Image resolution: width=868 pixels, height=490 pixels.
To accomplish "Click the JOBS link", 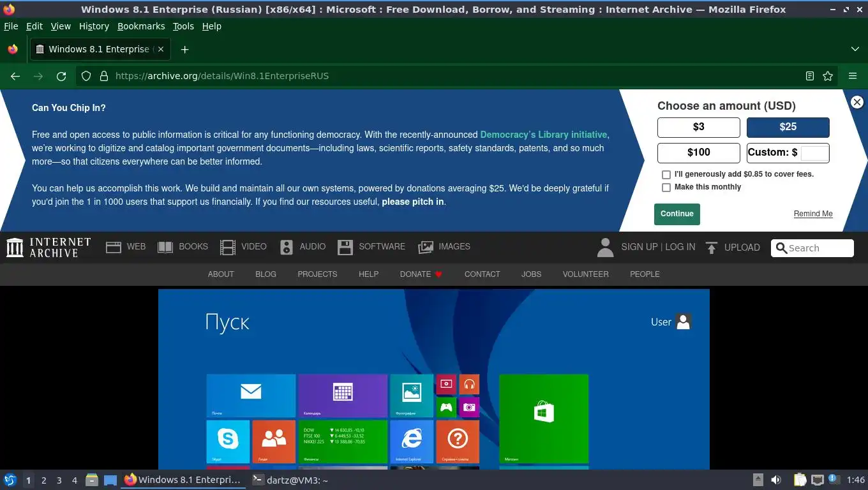I will [x=531, y=274].
